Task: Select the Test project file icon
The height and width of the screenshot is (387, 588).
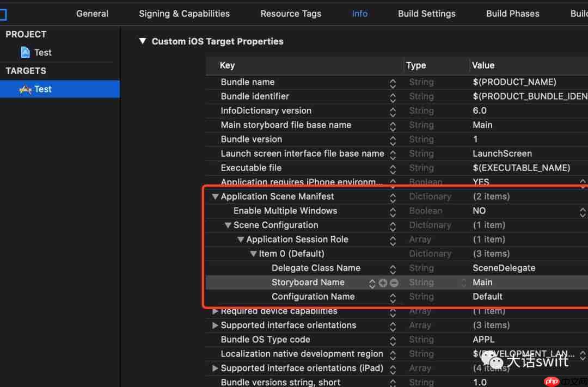Action: pyautogui.click(x=25, y=52)
